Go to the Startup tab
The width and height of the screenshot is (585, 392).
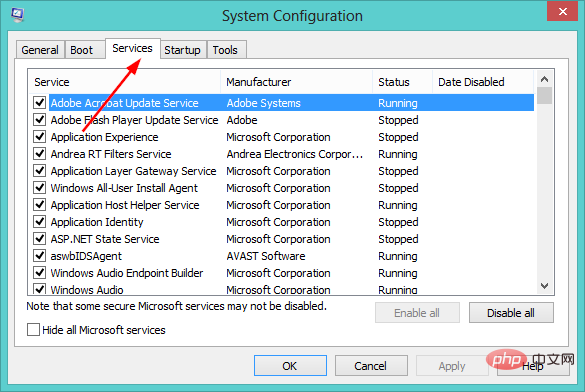(x=182, y=50)
